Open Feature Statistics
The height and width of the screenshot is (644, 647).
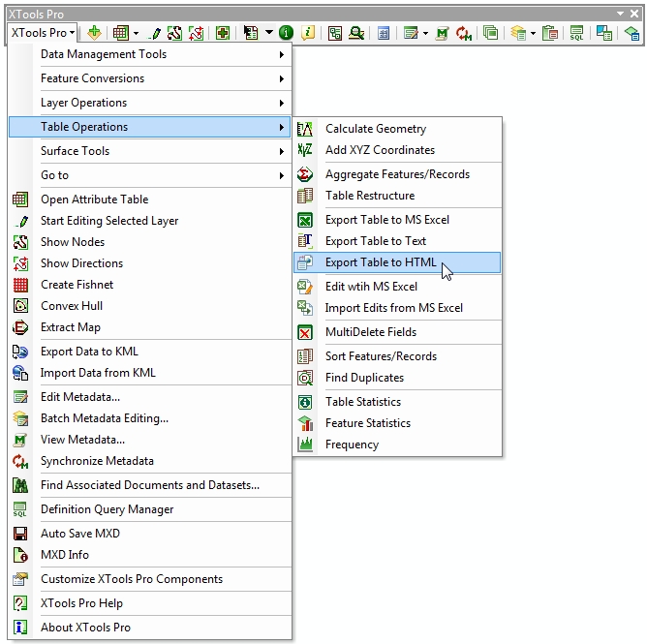(x=397, y=423)
